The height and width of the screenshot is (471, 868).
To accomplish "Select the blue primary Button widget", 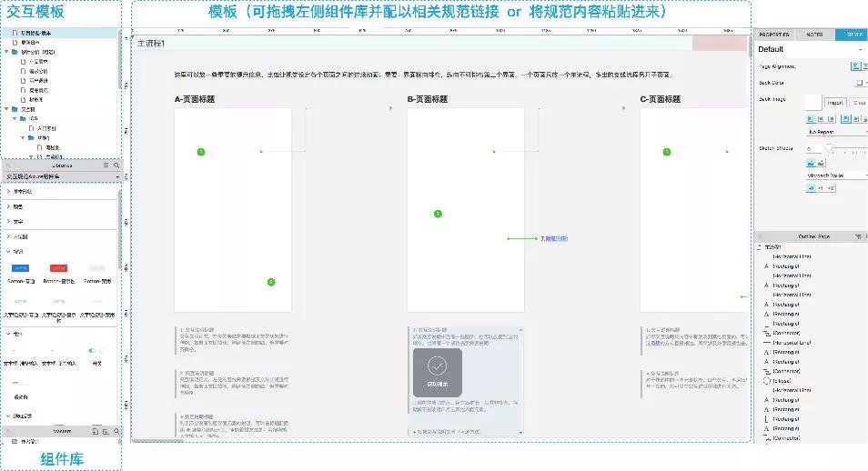I will click(x=22, y=268).
